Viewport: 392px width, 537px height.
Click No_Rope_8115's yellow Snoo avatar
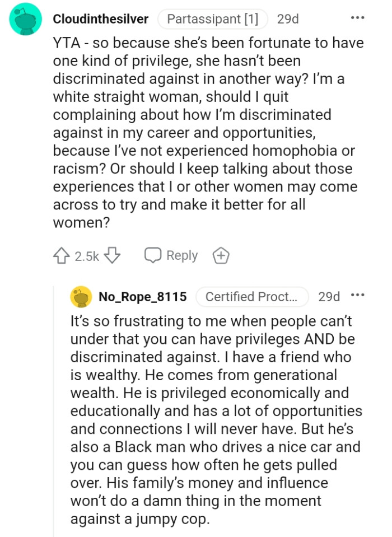pos(79,297)
